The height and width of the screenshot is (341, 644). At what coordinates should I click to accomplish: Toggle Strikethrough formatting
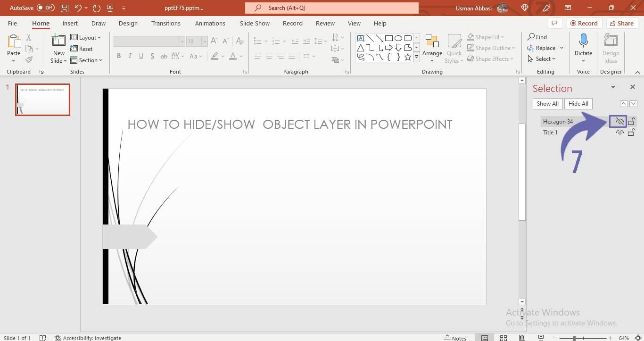pyautogui.click(x=164, y=56)
